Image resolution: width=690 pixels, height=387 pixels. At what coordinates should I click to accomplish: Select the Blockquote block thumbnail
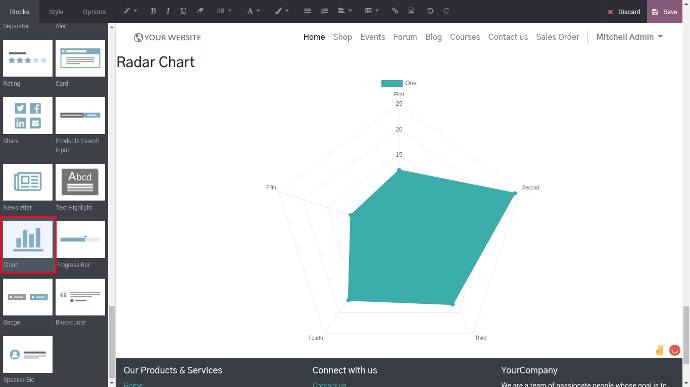point(80,297)
